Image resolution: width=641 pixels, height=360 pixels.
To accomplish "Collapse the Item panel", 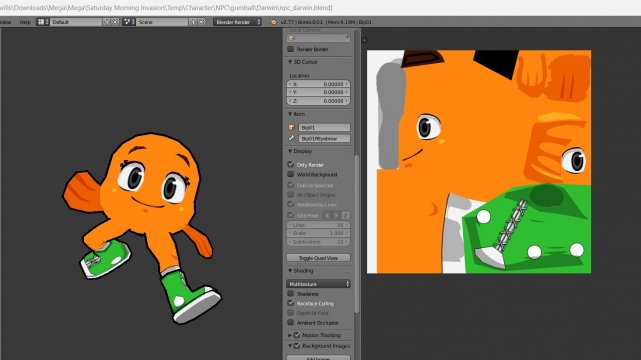I will (290, 114).
